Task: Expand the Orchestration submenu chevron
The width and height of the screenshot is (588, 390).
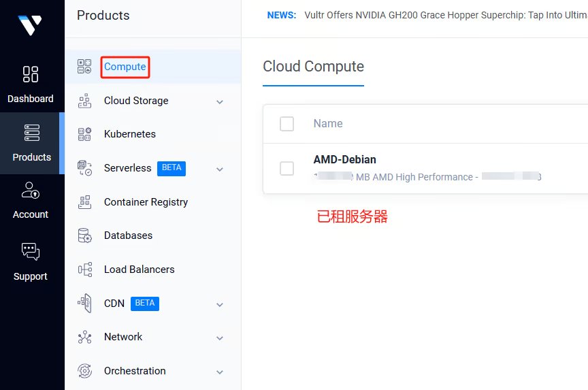Action: [x=220, y=372]
